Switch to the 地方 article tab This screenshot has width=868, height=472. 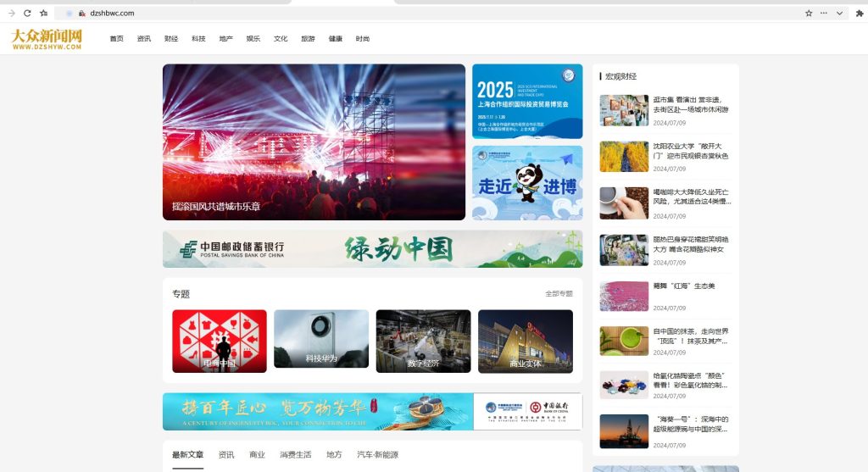334,455
